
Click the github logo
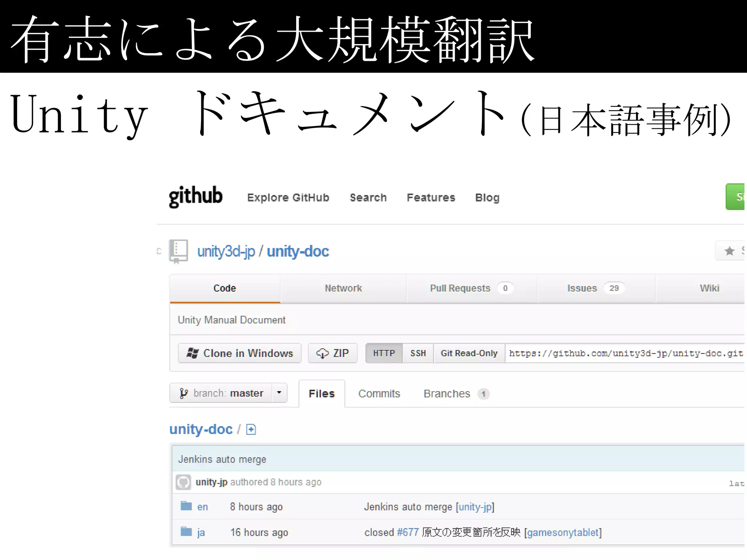click(196, 197)
